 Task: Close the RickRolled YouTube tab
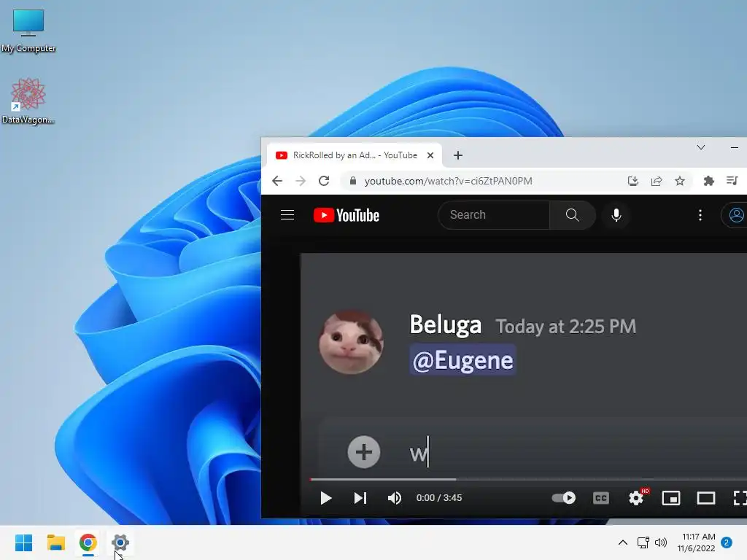pyautogui.click(x=430, y=155)
